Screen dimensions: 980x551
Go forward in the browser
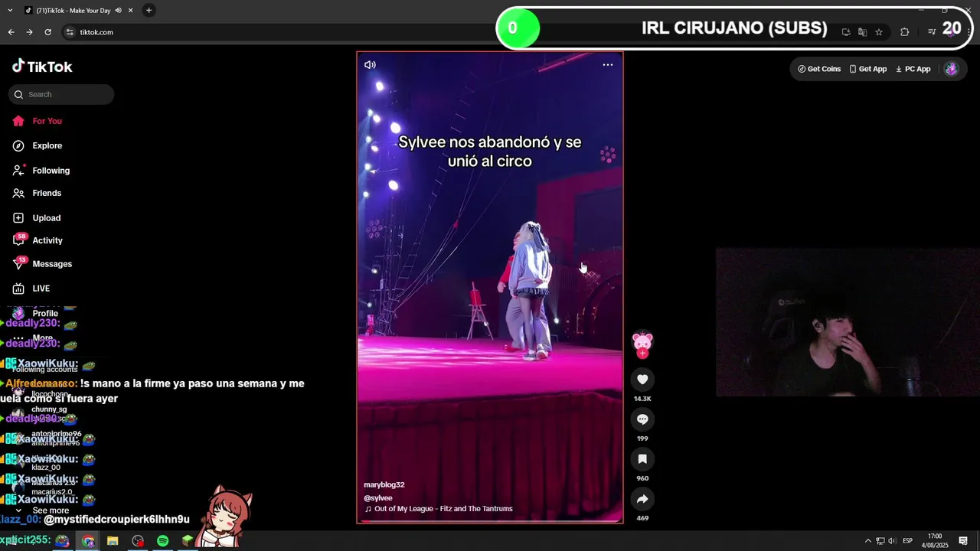[x=29, y=32]
